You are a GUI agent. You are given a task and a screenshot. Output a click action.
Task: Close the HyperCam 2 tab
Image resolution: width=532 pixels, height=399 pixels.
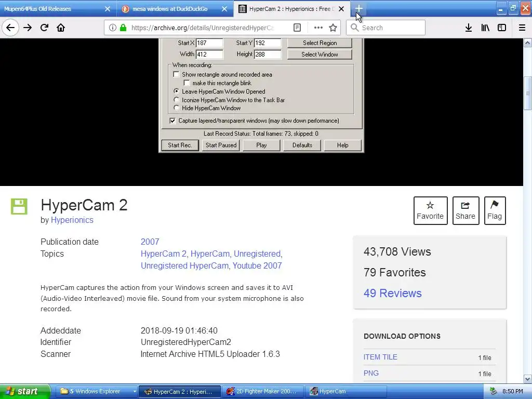[x=341, y=9]
